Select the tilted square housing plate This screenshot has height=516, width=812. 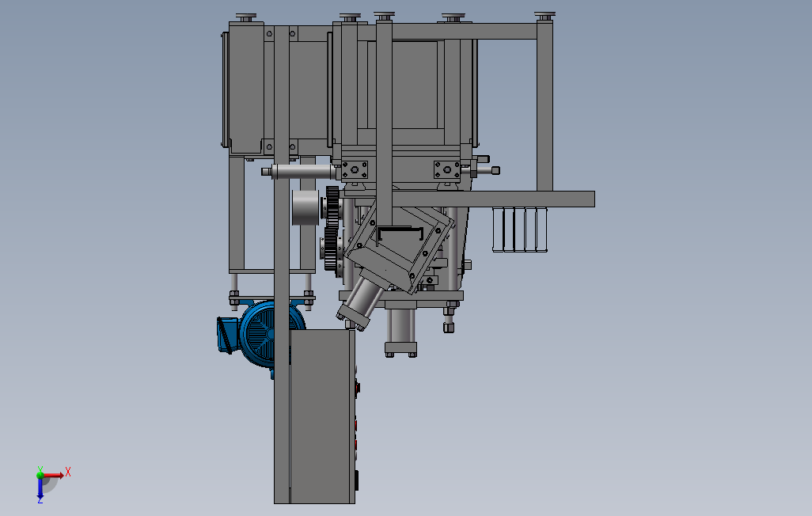tap(399, 247)
